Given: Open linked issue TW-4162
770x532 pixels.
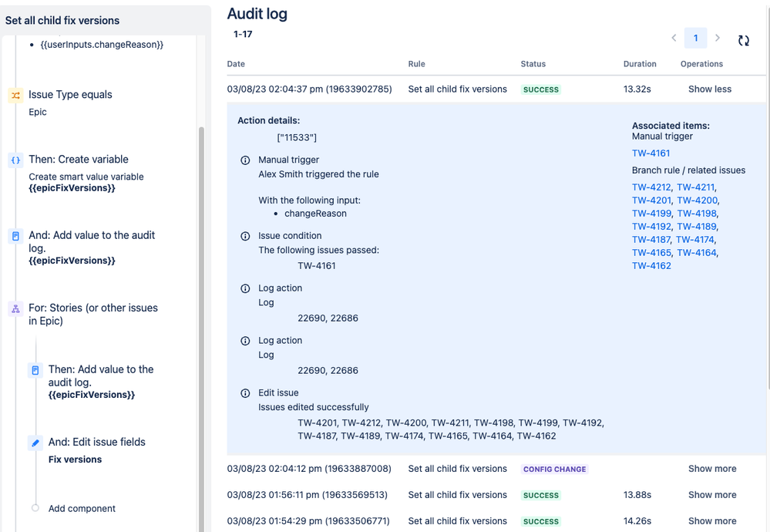Looking at the screenshot, I should (651, 266).
